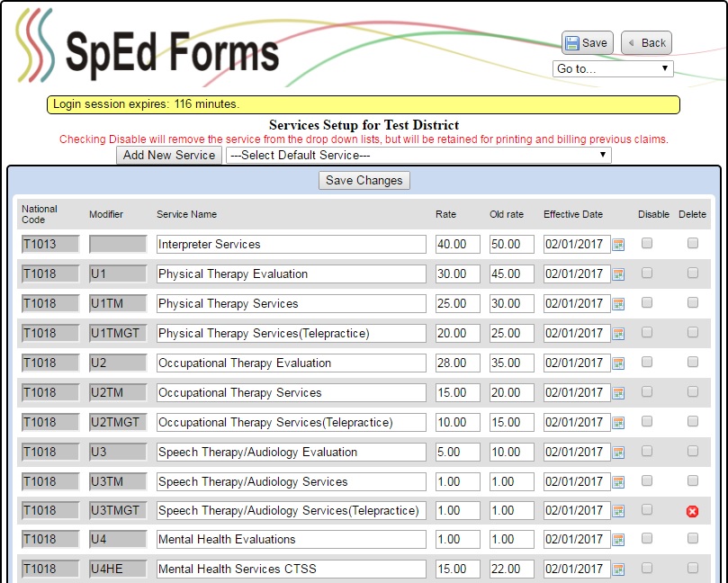Click the Save Changes button
The height and width of the screenshot is (583, 728).
coord(364,181)
